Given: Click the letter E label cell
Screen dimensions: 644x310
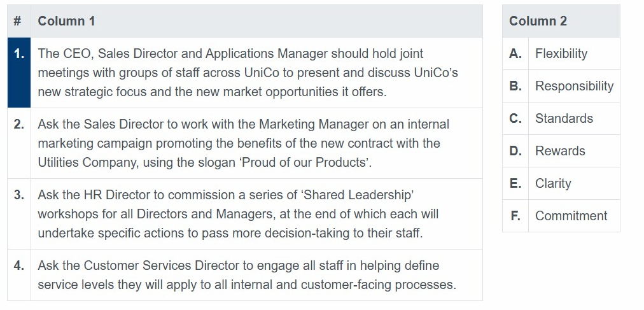Looking at the screenshot, I should [515, 183].
